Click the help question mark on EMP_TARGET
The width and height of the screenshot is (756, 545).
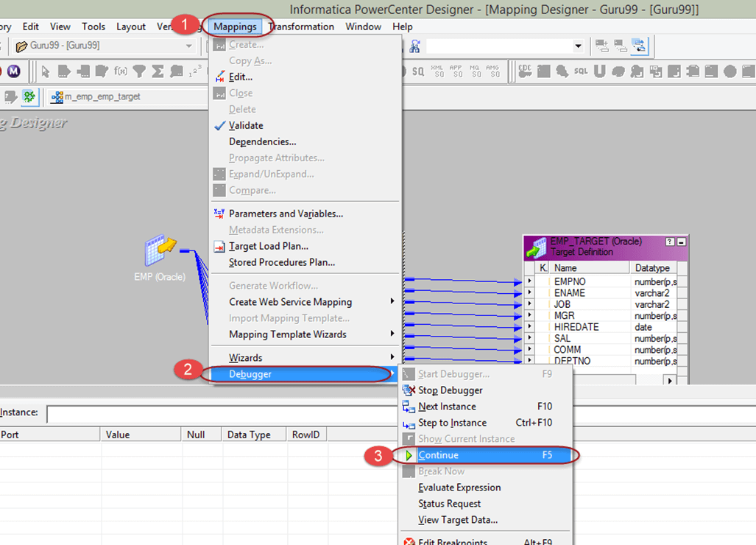pyautogui.click(x=670, y=242)
